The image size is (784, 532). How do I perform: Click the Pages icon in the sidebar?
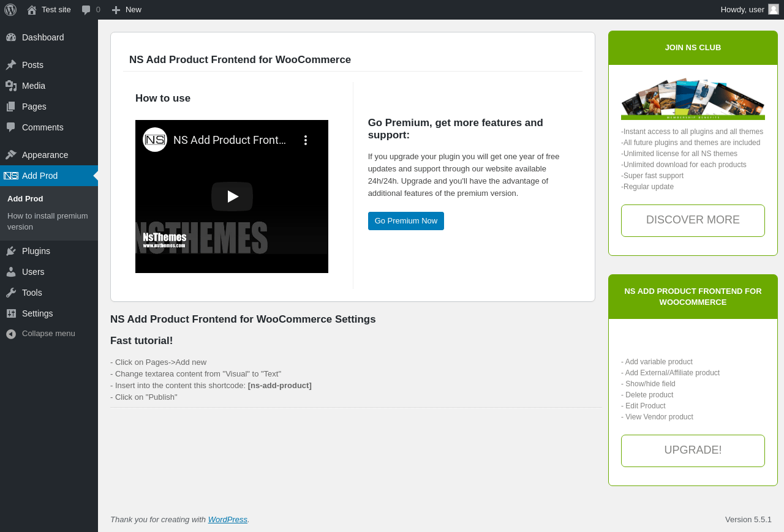pyautogui.click(x=11, y=107)
